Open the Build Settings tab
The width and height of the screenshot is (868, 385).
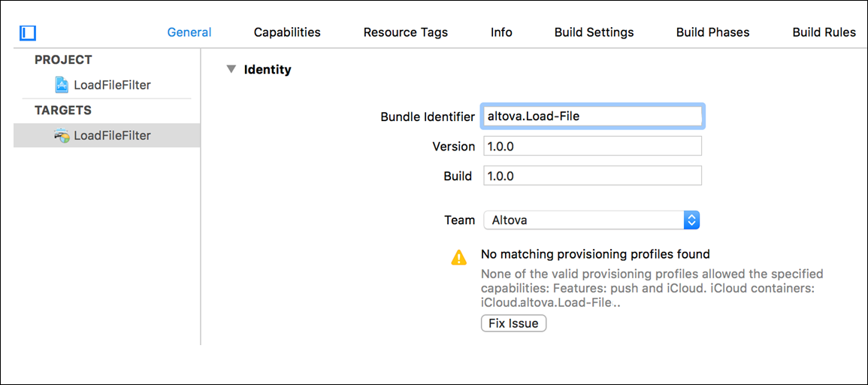tap(594, 32)
